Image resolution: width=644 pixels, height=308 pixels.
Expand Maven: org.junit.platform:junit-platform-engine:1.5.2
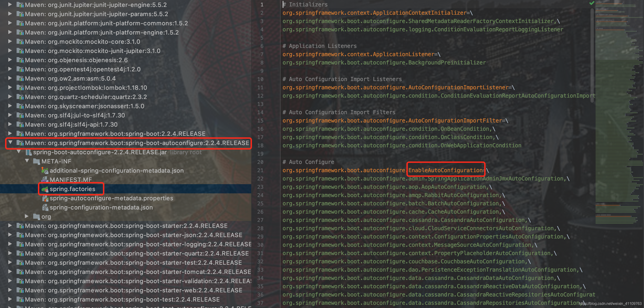click(10, 32)
